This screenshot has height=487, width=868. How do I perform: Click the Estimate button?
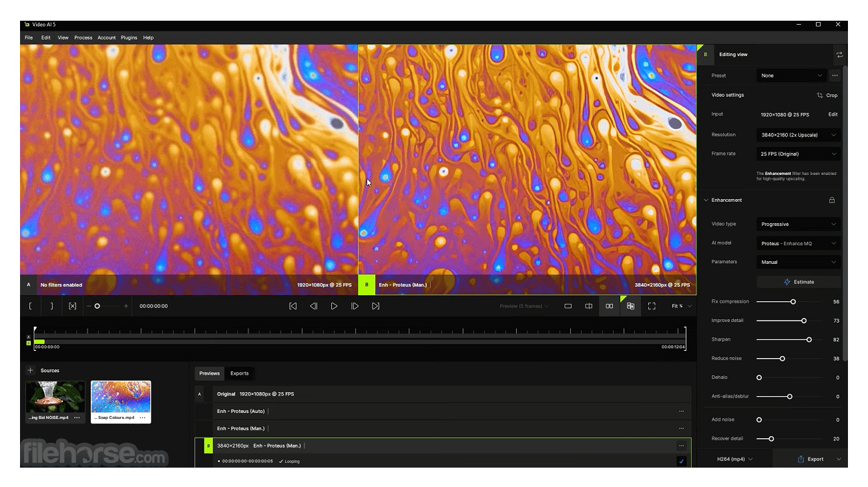pos(799,282)
